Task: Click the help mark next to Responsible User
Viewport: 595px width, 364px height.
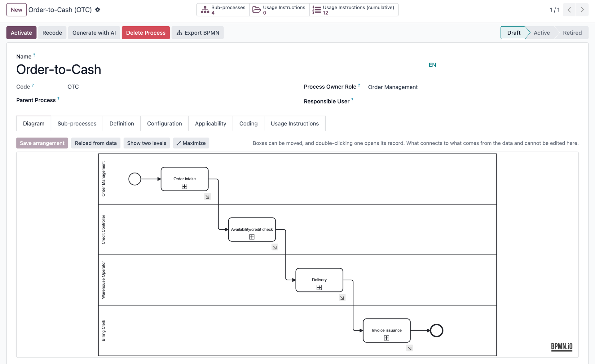Action: point(352,100)
